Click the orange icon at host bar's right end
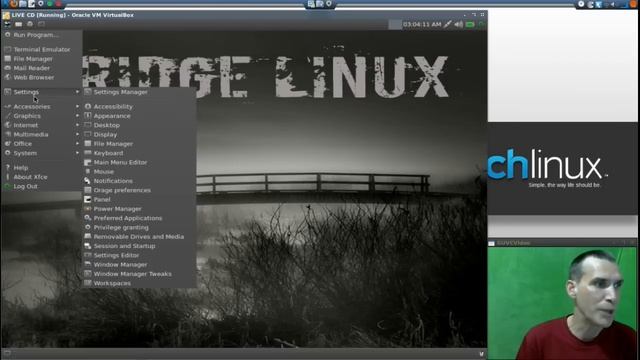 pyautogui.click(x=634, y=4)
